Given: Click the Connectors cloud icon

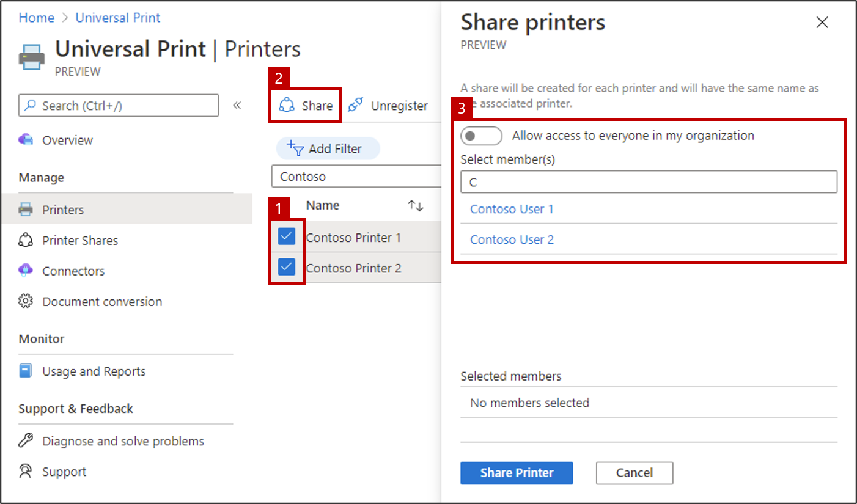Looking at the screenshot, I should coord(26,271).
